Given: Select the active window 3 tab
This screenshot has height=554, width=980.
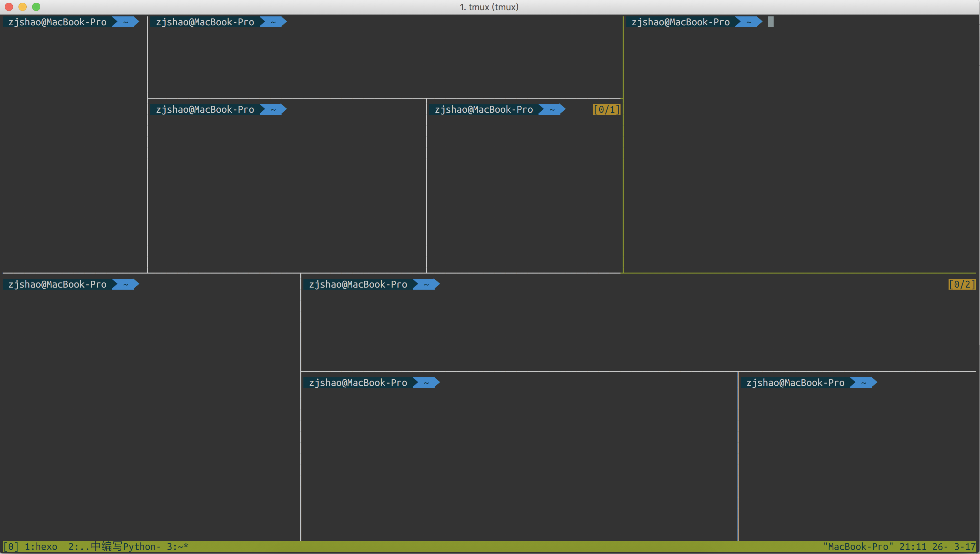Looking at the screenshot, I should click(x=177, y=547).
